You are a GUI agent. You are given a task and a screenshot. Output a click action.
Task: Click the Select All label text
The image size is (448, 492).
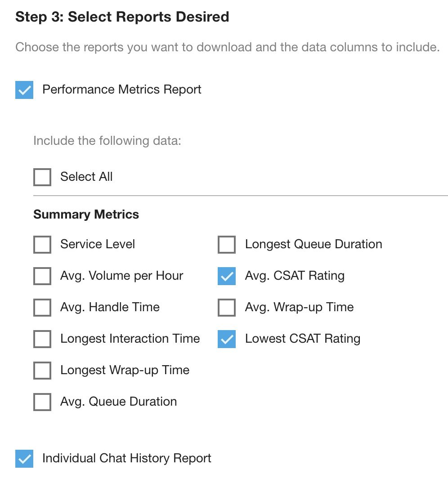coord(86,177)
